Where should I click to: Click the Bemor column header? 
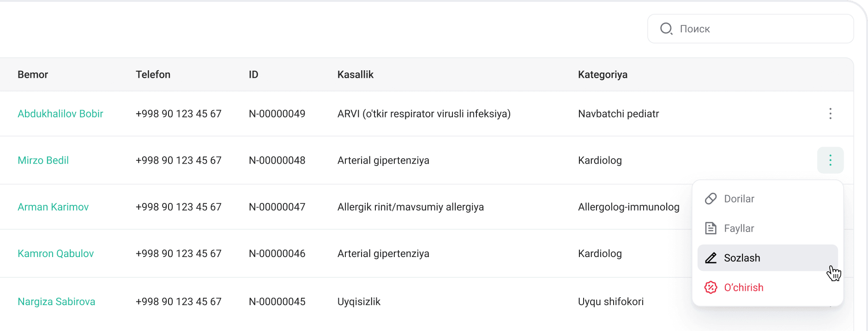[33, 74]
